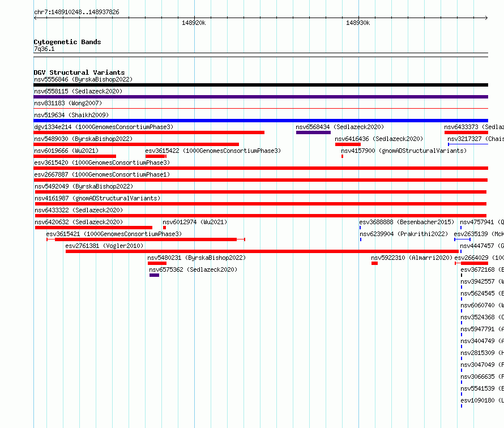Open dgv1334e214 (1000GenomesConsortiumPhase3) label
504x428 pixels.
104,127
